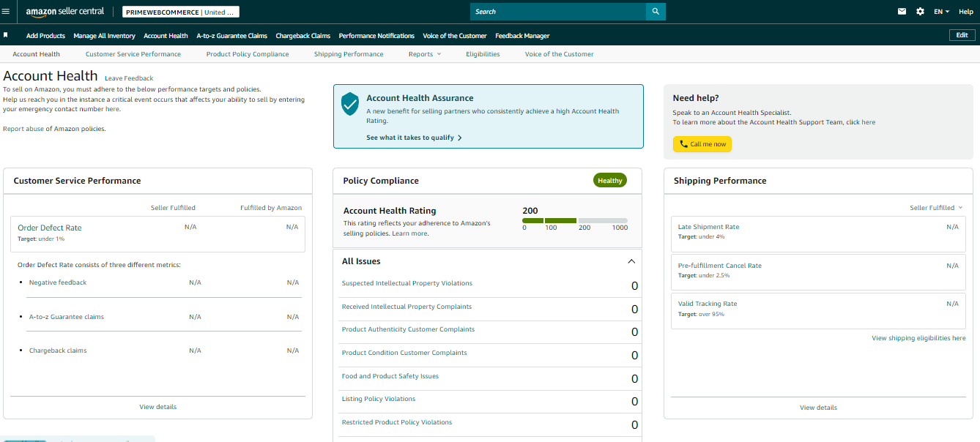Open Manage All Inventory
Image resolution: width=980 pixels, height=442 pixels.
[104, 36]
